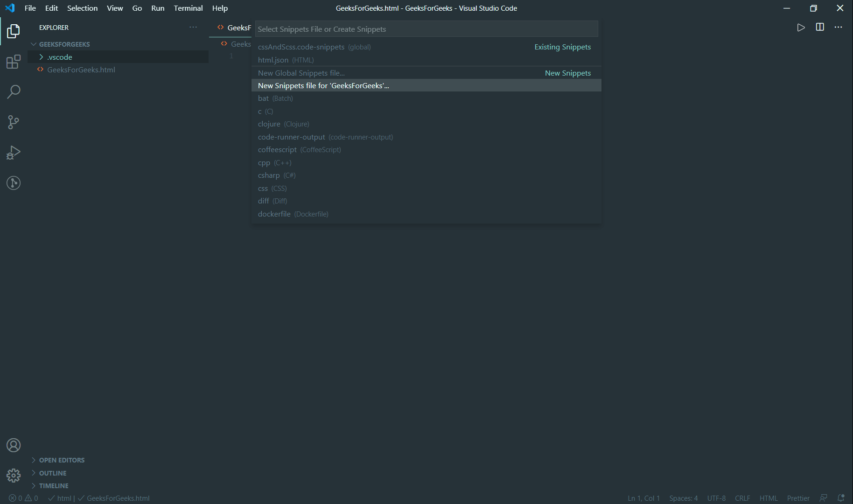The height and width of the screenshot is (504, 853).
Task: Click GeeksForGeeks.html checkmark status item
Action: [114, 498]
